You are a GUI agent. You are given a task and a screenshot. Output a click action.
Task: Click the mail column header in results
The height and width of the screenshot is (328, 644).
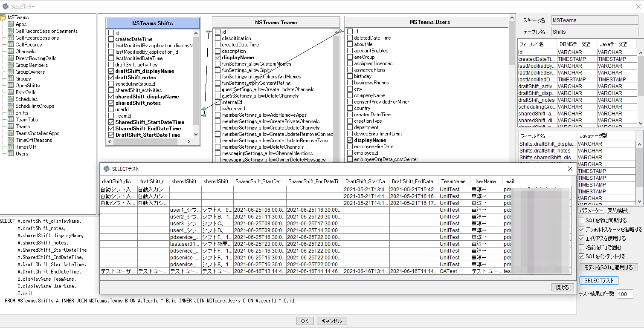click(537, 181)
